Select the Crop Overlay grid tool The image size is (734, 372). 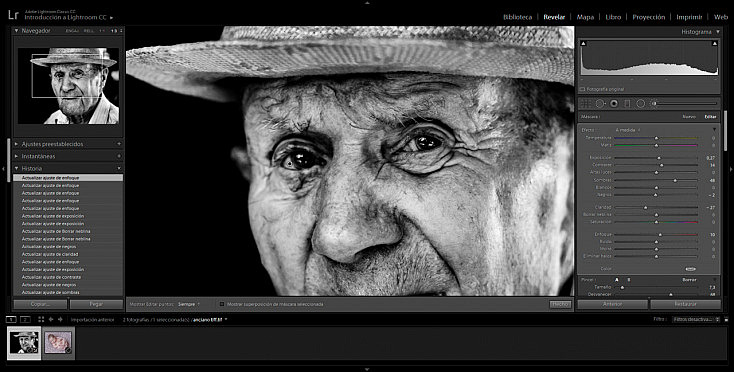[x=586, y=103]
